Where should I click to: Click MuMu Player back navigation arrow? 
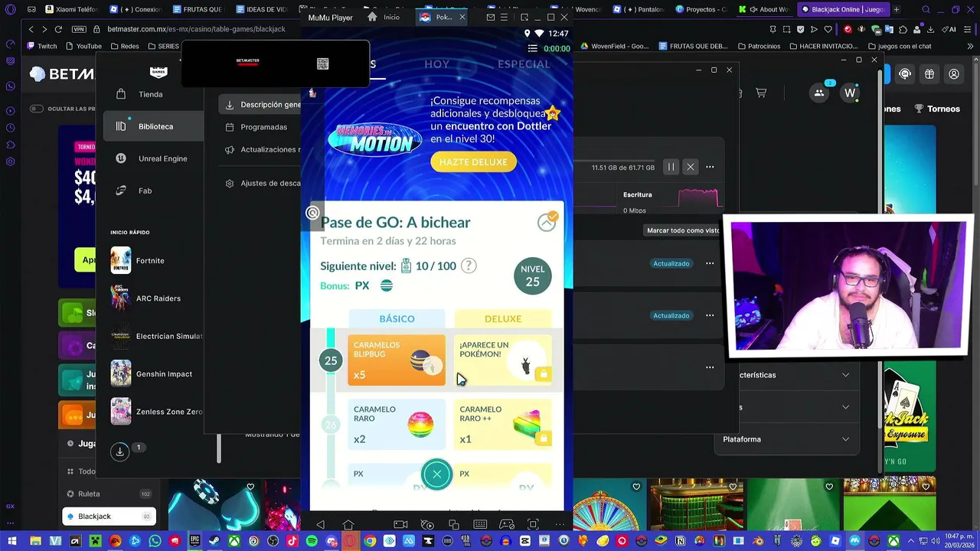320,524
